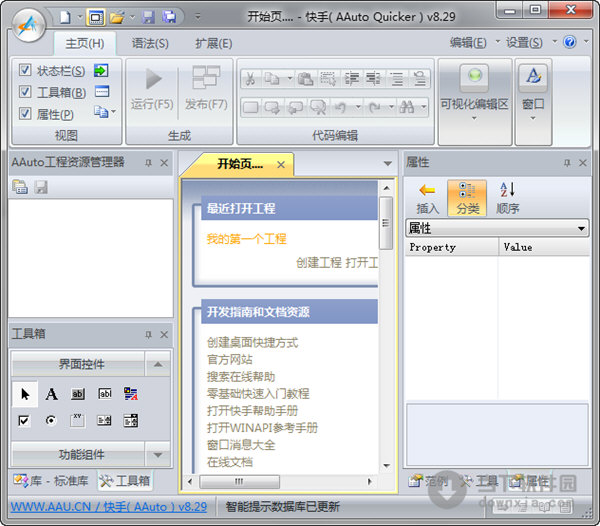The width and height of the screenshot is (600, 526).
Task: Click the Insert arrow icon in properties panel
Action: click(427, 199)
